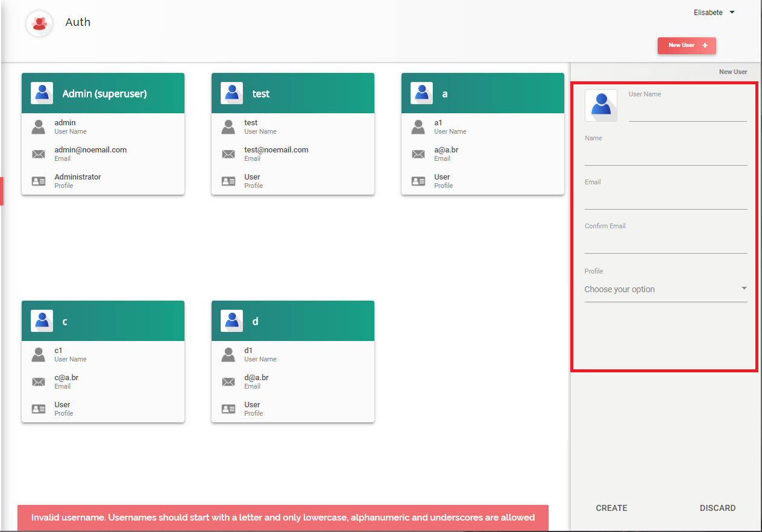Viewport: 762px width, 532px height.
Task: Click the Auth app logo icon
Action: pos(40,23)
